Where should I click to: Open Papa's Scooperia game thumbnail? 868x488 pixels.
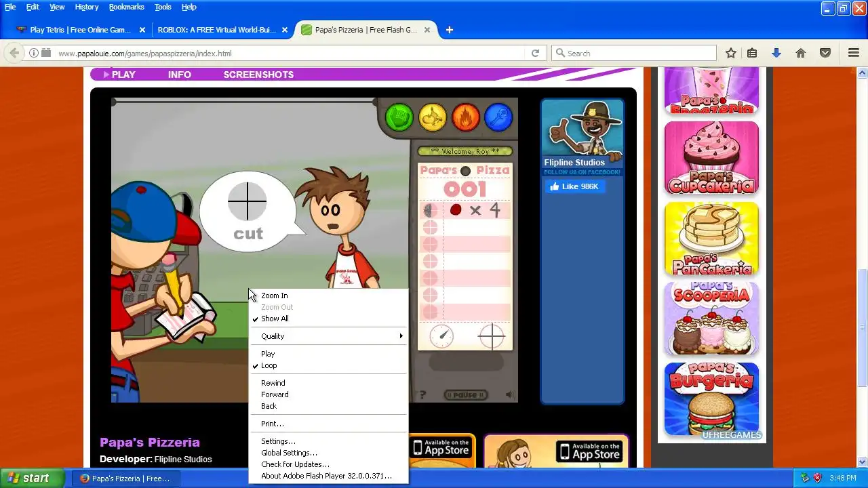[711, 319]
